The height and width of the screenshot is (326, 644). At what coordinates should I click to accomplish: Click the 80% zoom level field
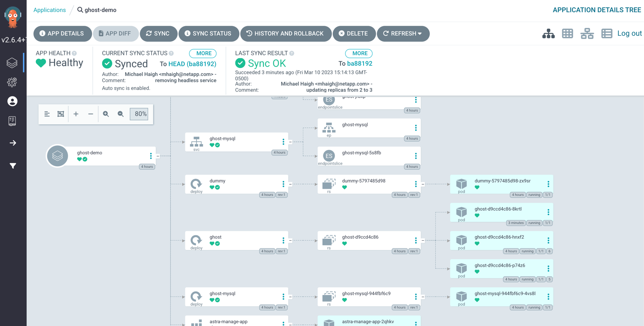point(139,114)
